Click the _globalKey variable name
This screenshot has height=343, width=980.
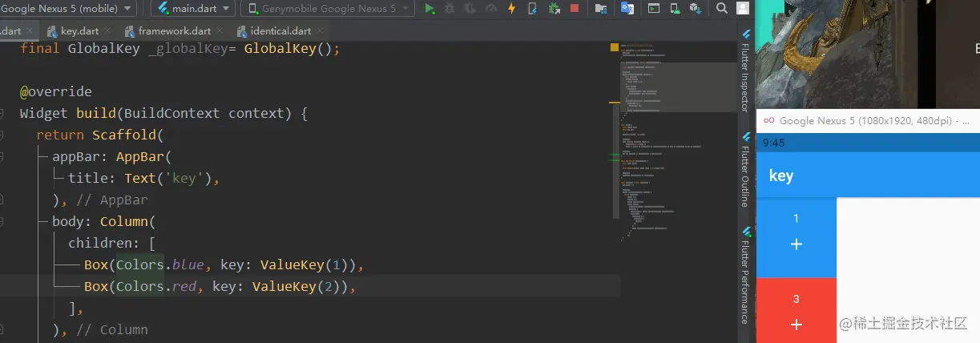tap(188, 48)
